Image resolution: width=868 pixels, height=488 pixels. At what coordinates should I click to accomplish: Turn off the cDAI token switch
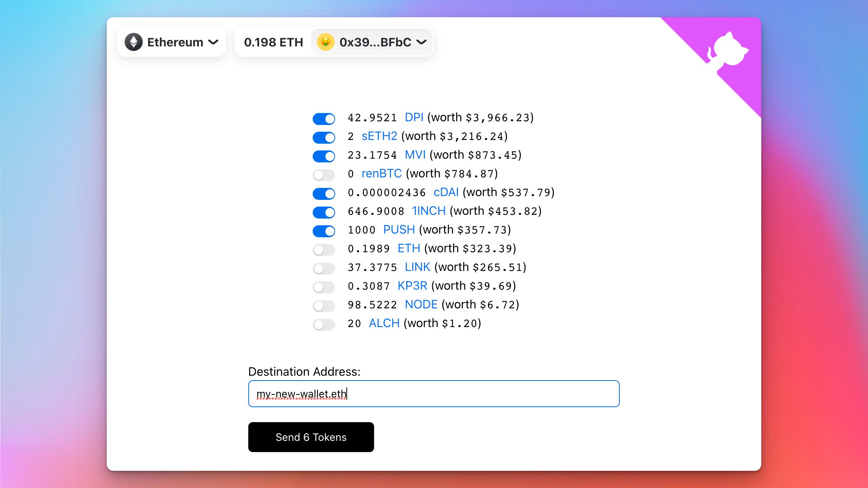click(x=324, y=193)
